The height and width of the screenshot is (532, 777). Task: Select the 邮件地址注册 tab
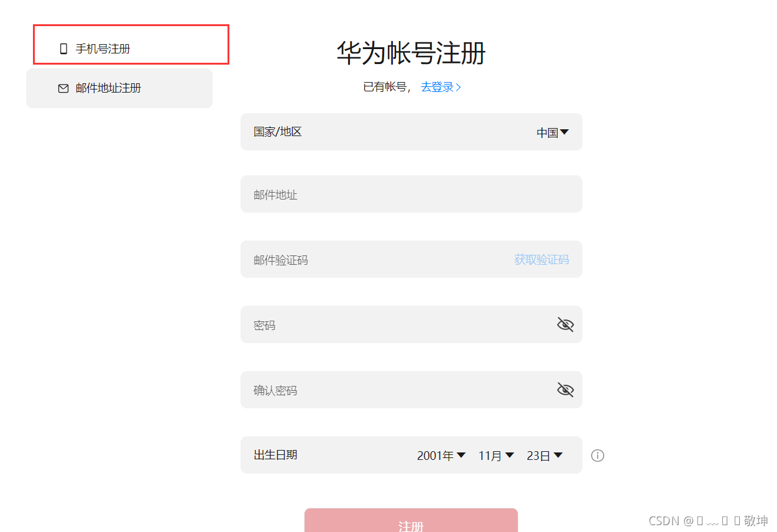tap(119, 88)
